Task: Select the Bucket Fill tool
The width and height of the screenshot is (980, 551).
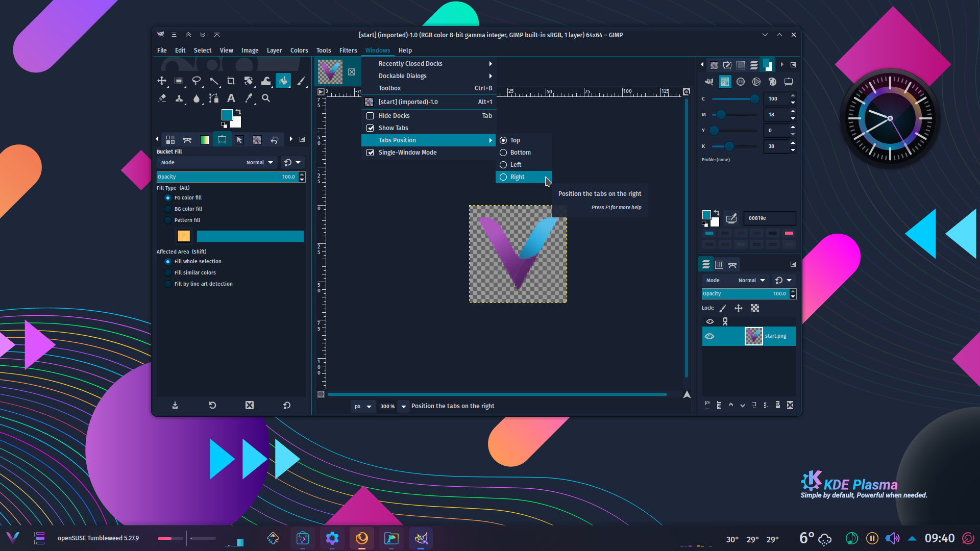Action: 283,81
